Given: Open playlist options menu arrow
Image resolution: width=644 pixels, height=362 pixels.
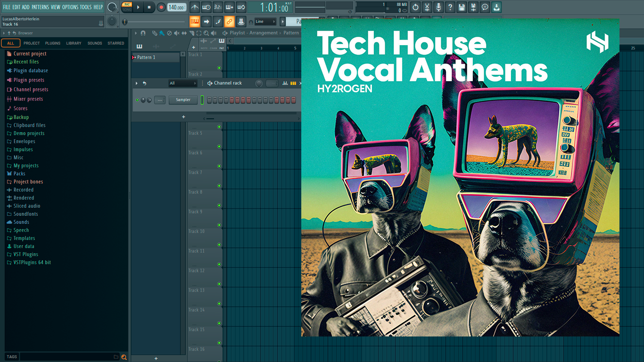Looking at the screenshot, I should tap(136, 33).
